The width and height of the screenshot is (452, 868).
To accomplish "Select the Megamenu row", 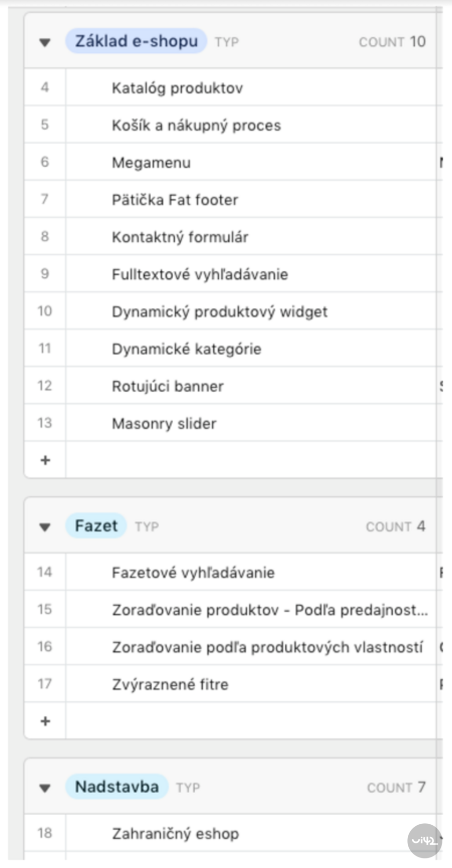I will 151,162.
